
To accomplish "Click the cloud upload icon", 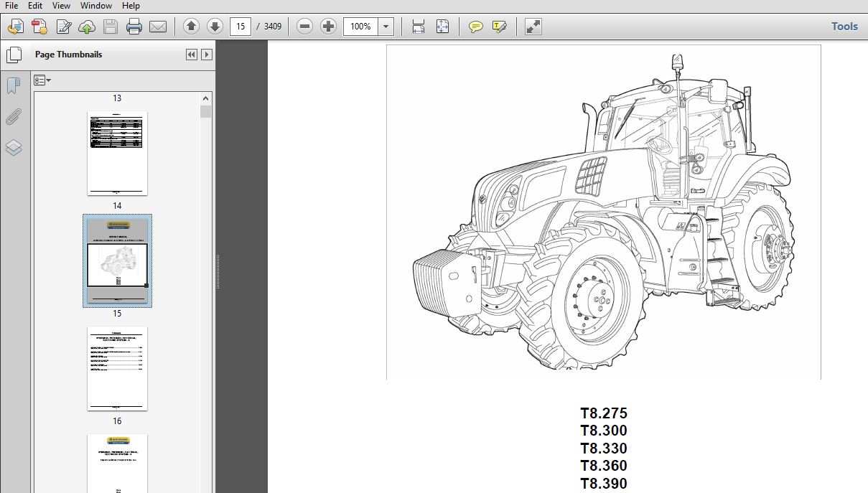I will (87, 27).
